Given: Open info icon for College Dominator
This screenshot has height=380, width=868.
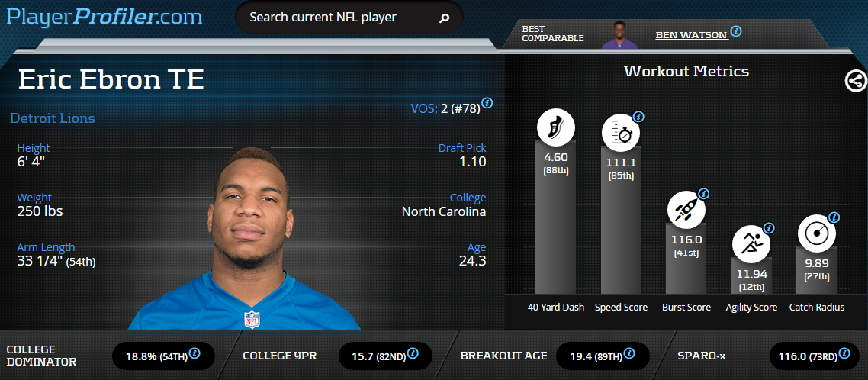Looking at the screenshot, I should [194, 353].
